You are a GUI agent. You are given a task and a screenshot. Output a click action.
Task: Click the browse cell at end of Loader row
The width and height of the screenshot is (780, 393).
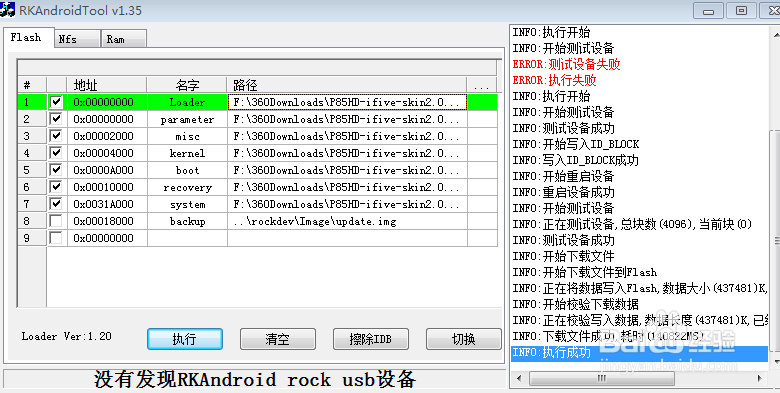point(482,102)
